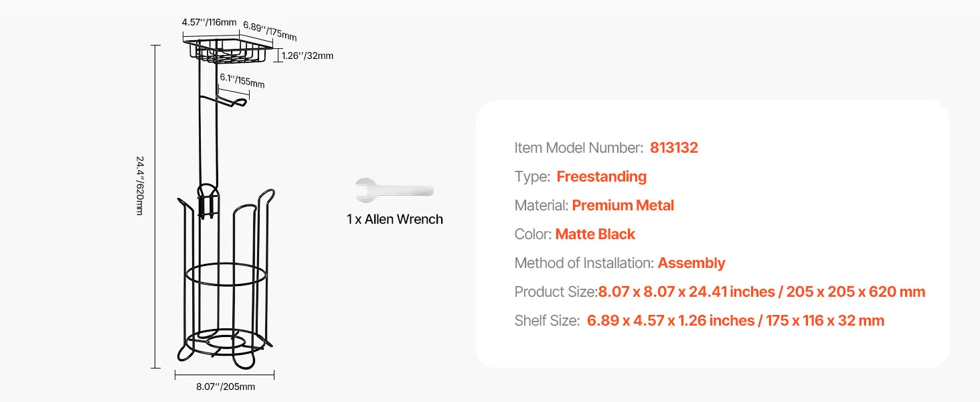Click the 1.26''/32mm shelf height label
This screenshot has height=402, width=980.
[307, 56]
